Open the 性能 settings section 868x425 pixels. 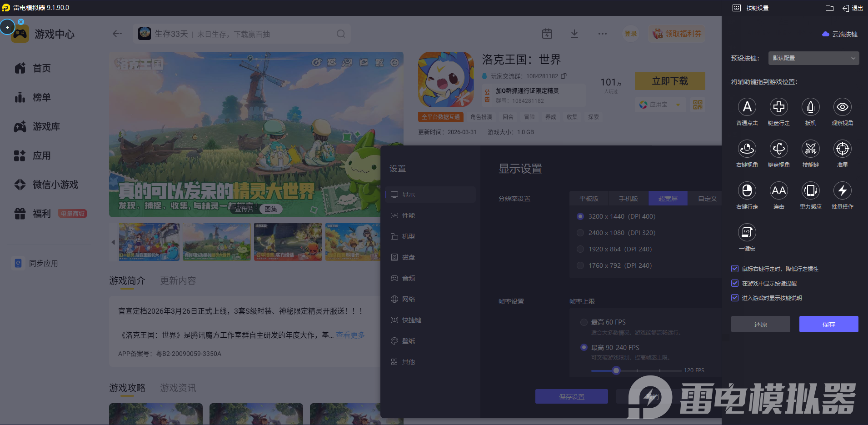point(430,215)
